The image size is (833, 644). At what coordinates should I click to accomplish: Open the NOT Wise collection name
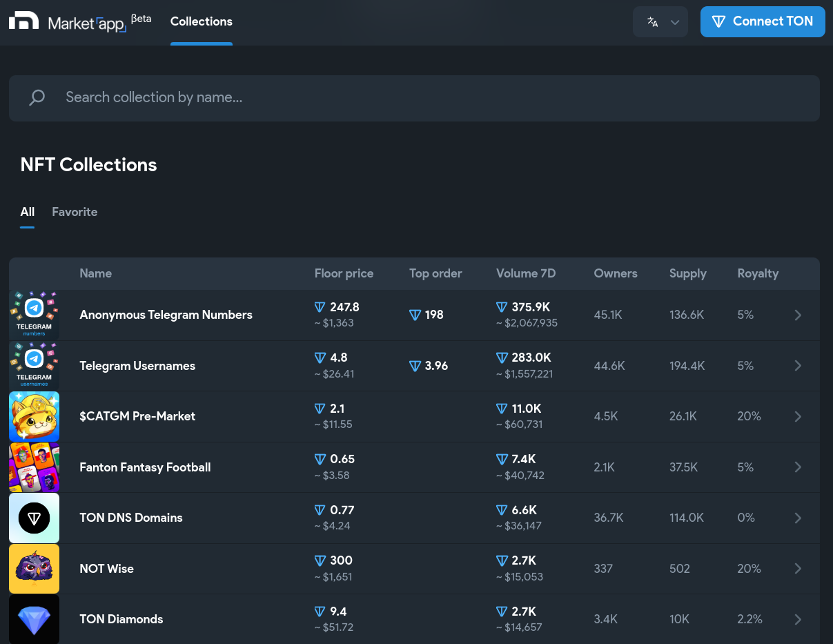pyautogui.click(x=106, y=569)
